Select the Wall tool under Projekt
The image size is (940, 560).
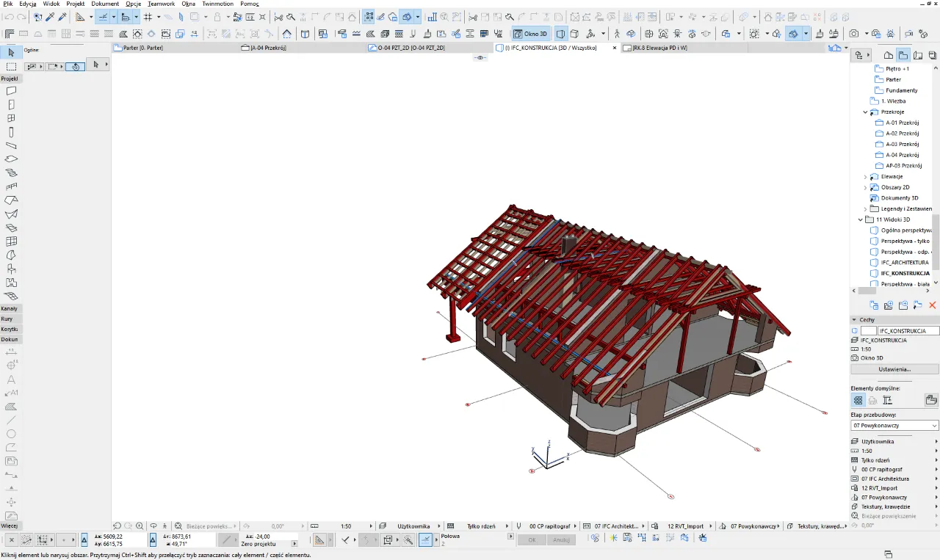pyautogui.click(x=11, y=91)
